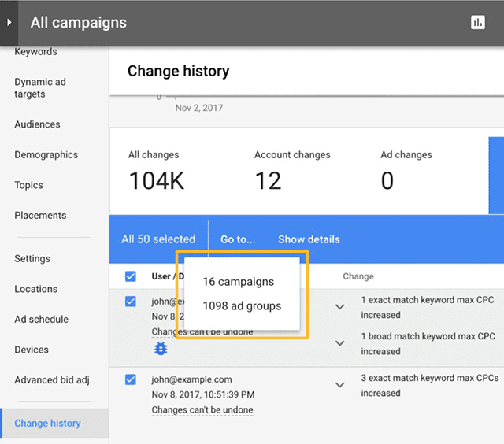Uncheck the first change row checkbox

pyautogui.click(x=131, y=302)
